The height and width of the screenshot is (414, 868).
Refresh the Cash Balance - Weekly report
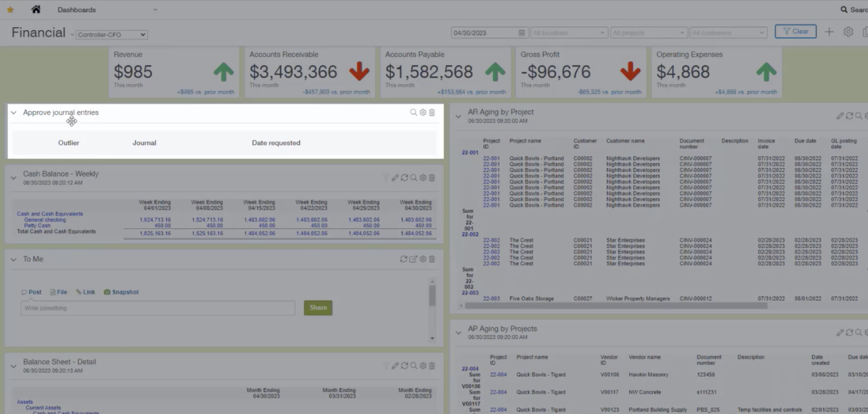point(404,178)
